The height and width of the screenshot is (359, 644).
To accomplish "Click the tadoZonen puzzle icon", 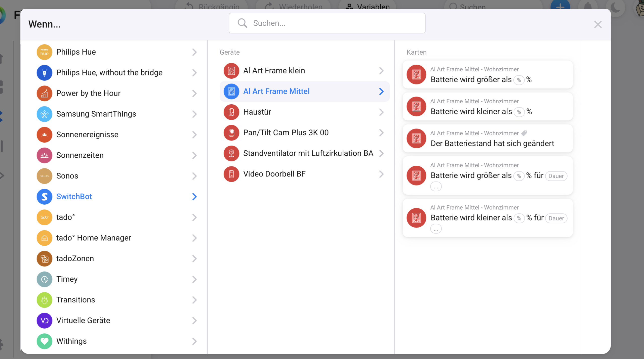I will pyautogui.click(x=45, y=258).
